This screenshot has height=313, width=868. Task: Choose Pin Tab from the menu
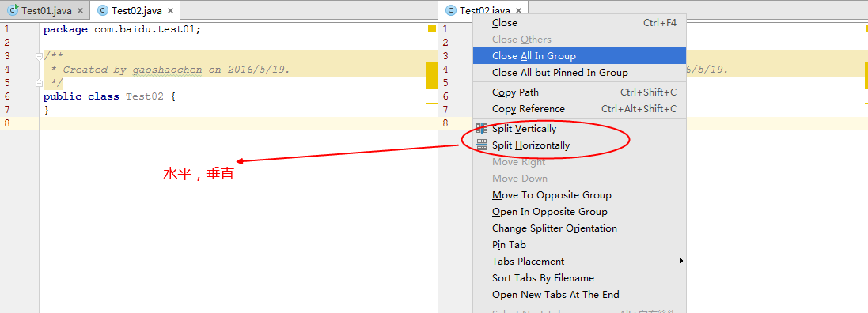pyautogui.click(x=579, y=245)
